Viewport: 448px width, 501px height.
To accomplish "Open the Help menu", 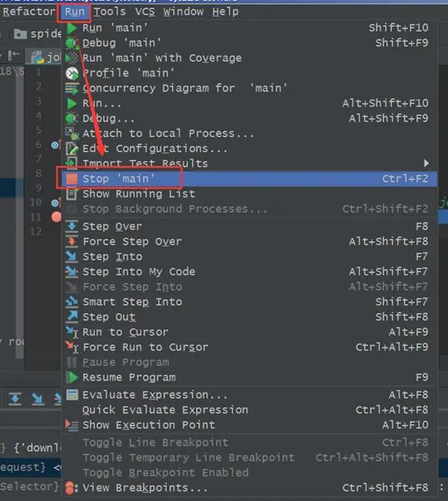I will coord(226,12).
